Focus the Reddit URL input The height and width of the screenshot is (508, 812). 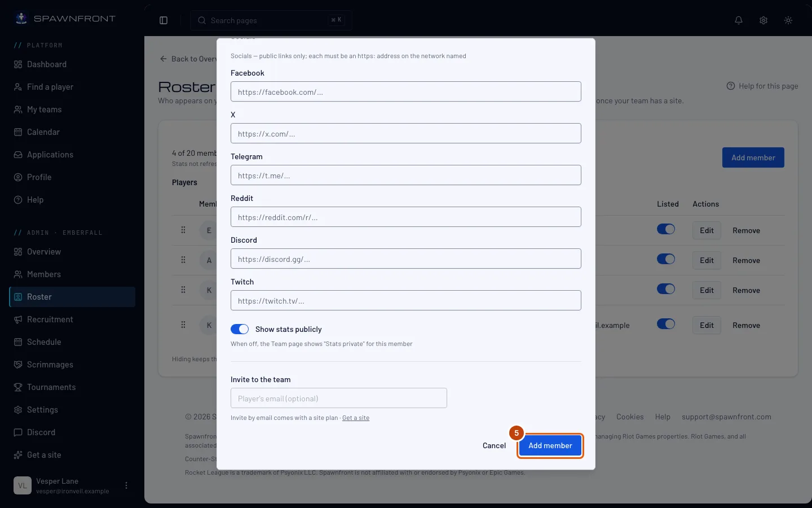click(x=406, y=217)
